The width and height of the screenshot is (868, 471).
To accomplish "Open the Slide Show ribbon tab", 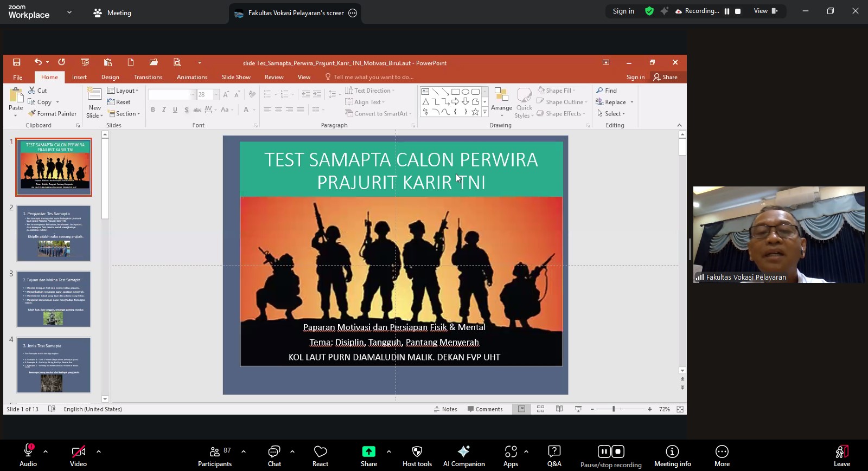I will 236,77.
